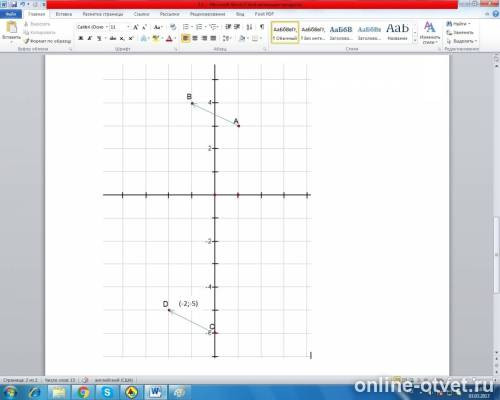Toggle italic formatting
This screenshot has width=500, height=400.
click(89, 38)
